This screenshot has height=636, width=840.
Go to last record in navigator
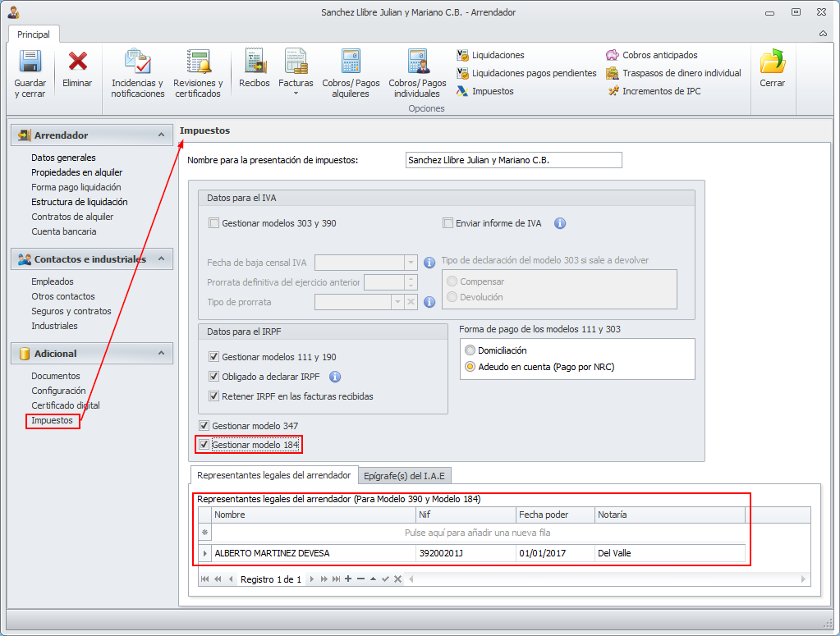point(336,579)
